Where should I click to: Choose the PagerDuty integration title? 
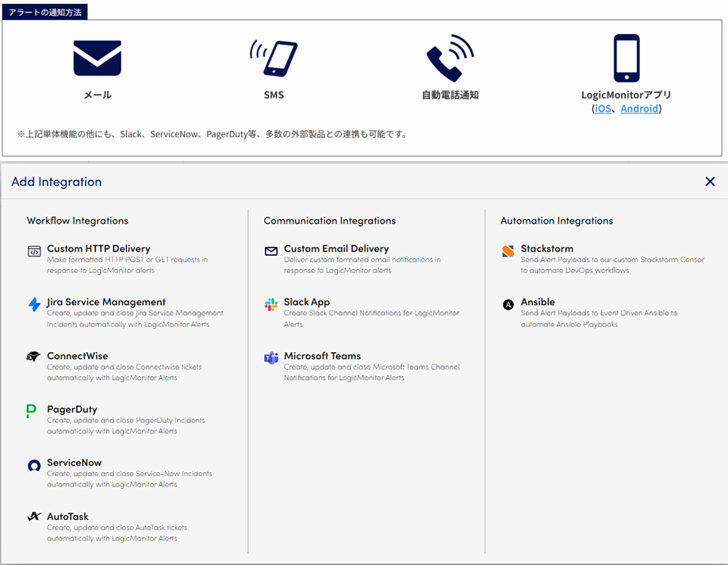click(72, 409)
